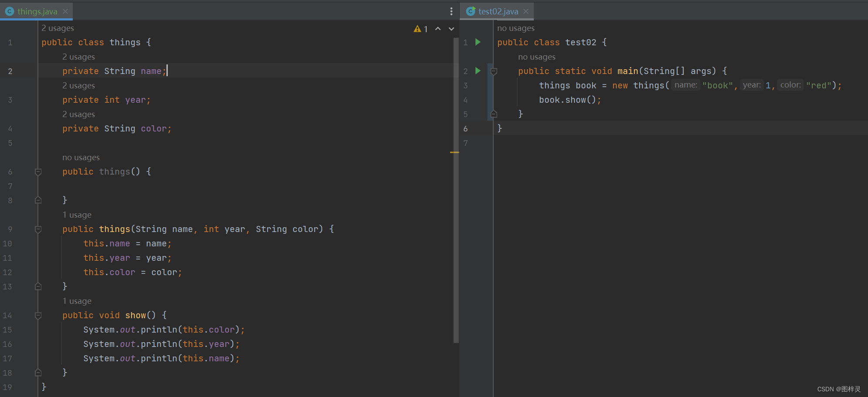Fold the things(String name, ...) constructor

[x=38, y=229]
